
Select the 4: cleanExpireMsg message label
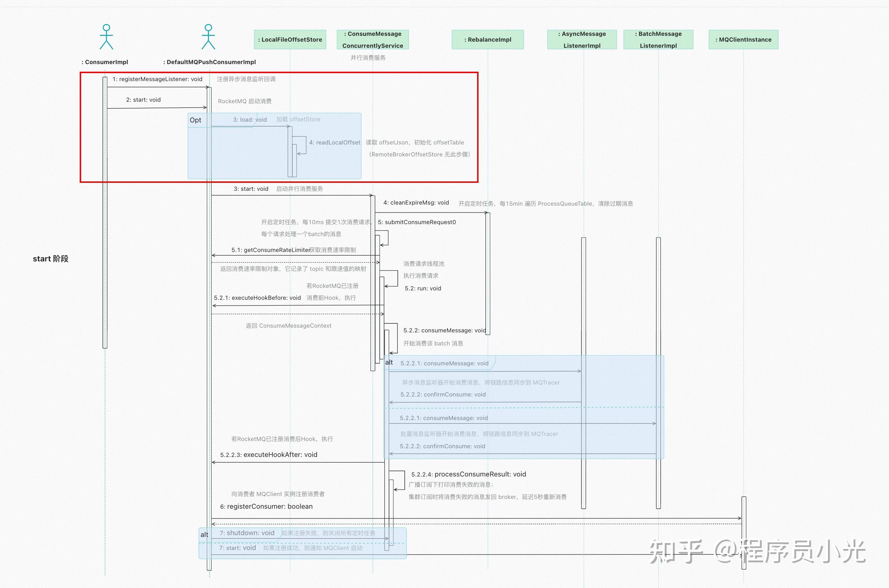pos(416,202)
